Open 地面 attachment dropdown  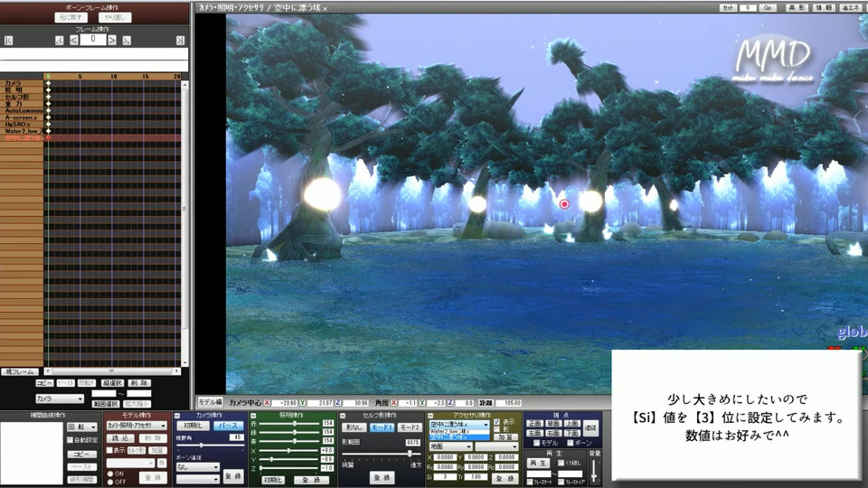451,446
